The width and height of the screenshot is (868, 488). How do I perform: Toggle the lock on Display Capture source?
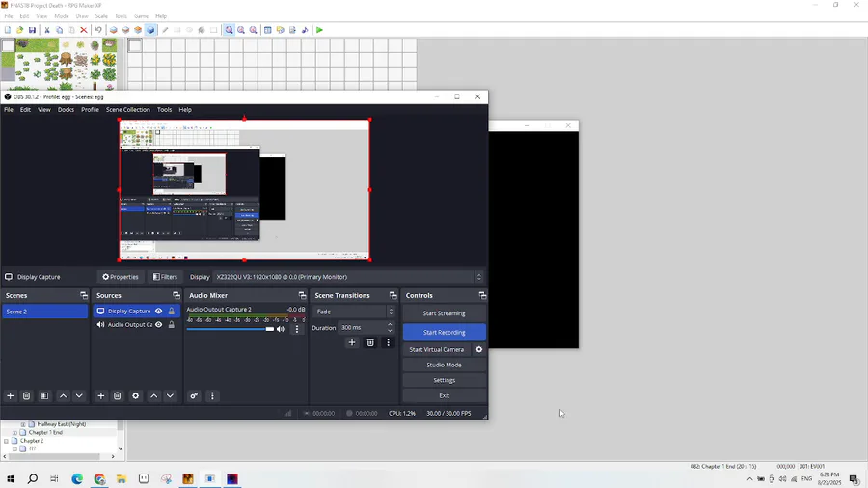pos(172,311)
